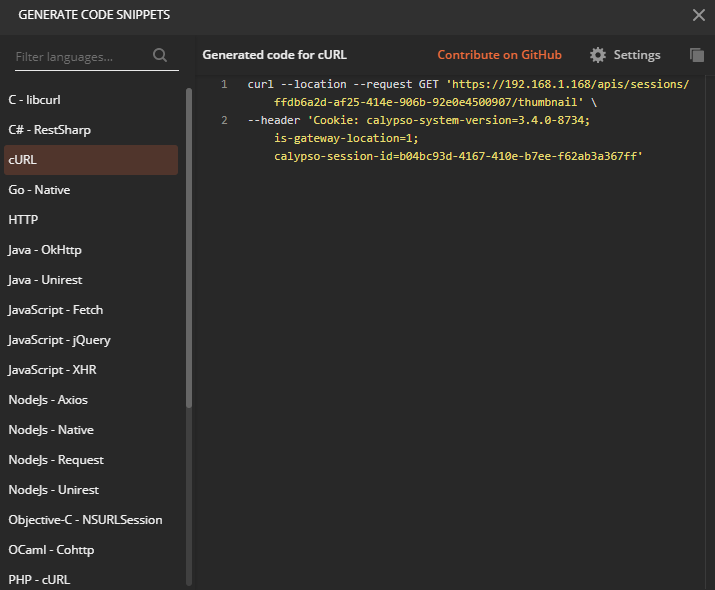Pick NodeJs - Axios from list
This screenshot has width=715, height=590.
tap(48, 400)
